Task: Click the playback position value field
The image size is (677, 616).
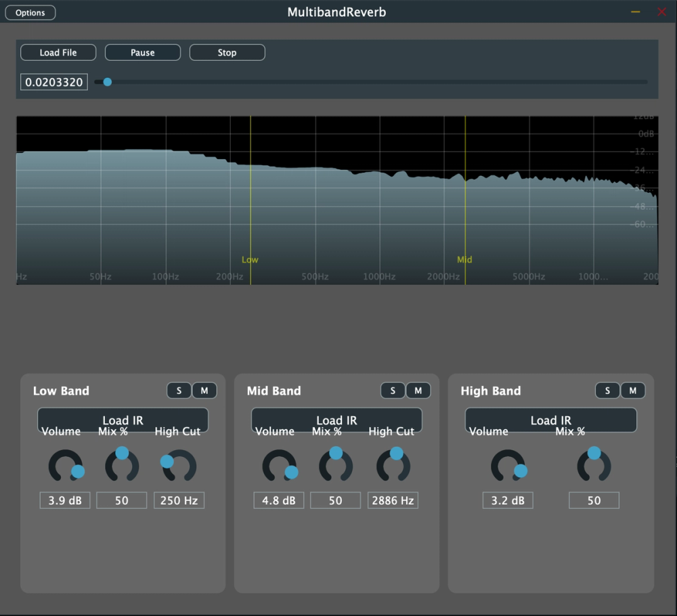Action: coord(54,83)
